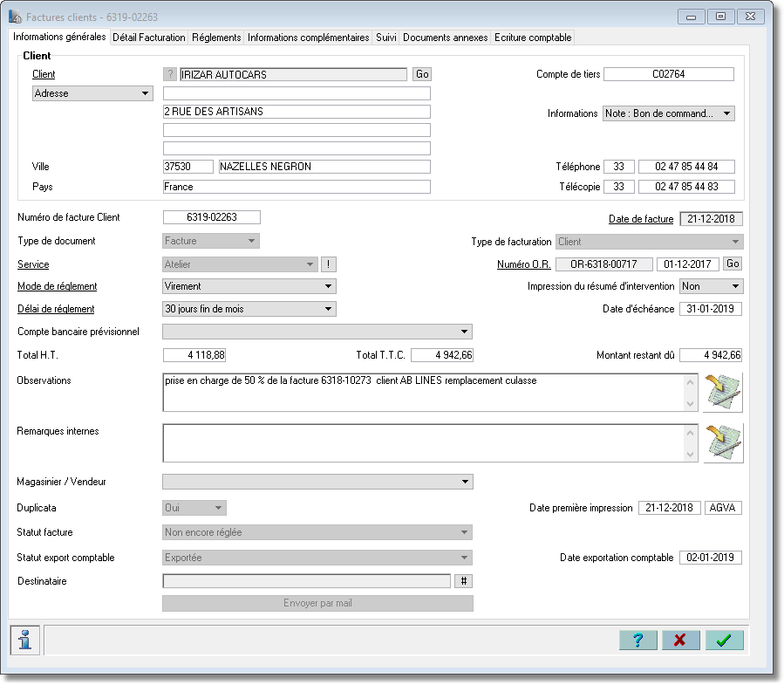Click the blue info icon at bottom left
Image resolution: width=784 pixels, height=685 pixels.
[x=25, y=640]
